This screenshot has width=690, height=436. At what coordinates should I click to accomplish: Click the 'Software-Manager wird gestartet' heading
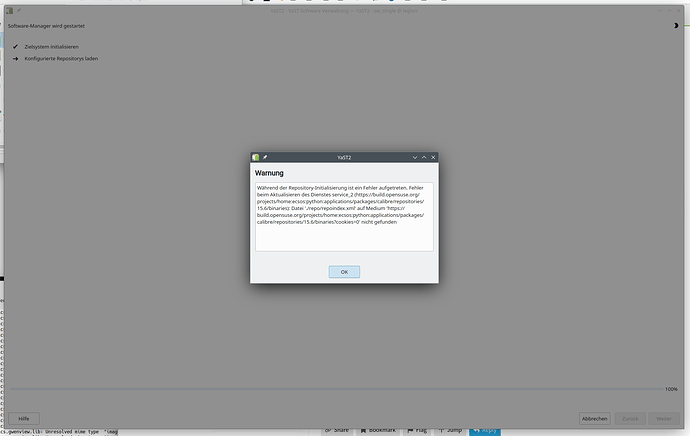tap(46, 26)
